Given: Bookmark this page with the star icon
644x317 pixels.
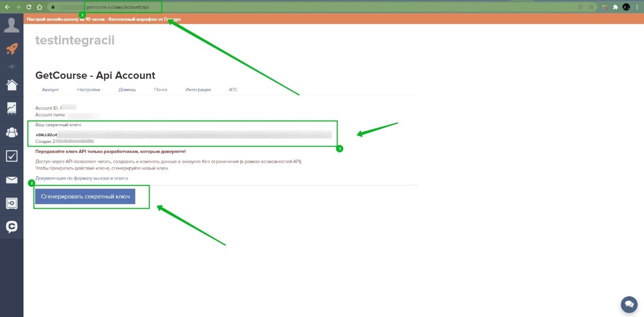Looking at the screenshot, I should tap(591, 7).
